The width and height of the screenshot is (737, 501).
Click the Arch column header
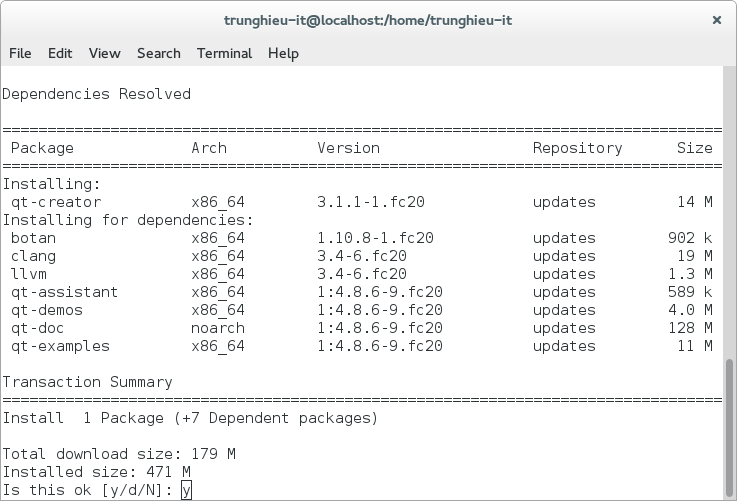[209, 148]
